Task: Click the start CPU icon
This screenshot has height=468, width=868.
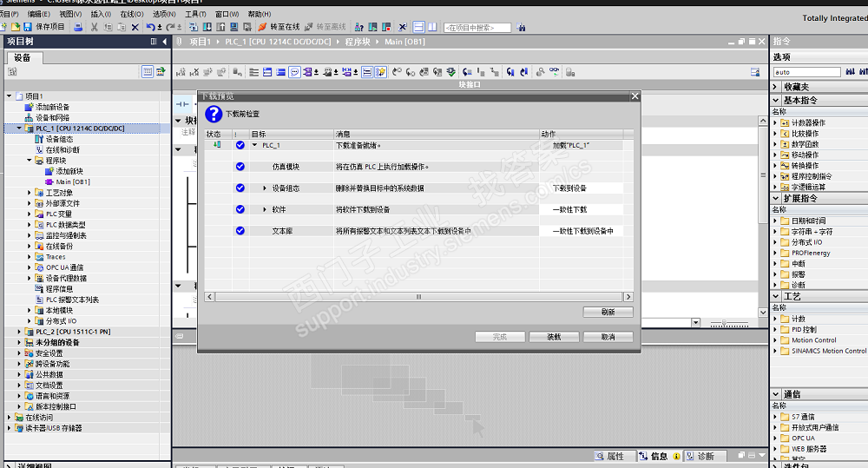Action: point(372,27)
